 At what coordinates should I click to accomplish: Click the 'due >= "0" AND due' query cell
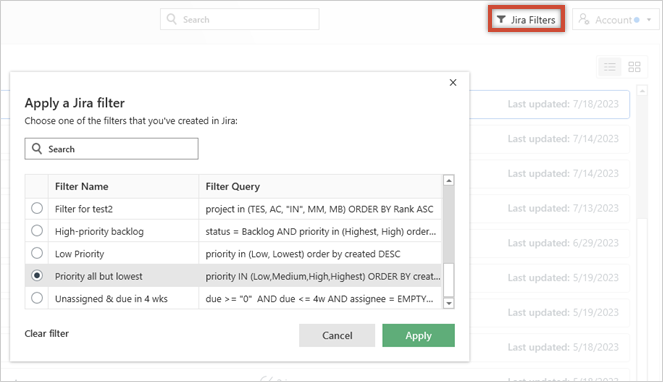[320, 299]
